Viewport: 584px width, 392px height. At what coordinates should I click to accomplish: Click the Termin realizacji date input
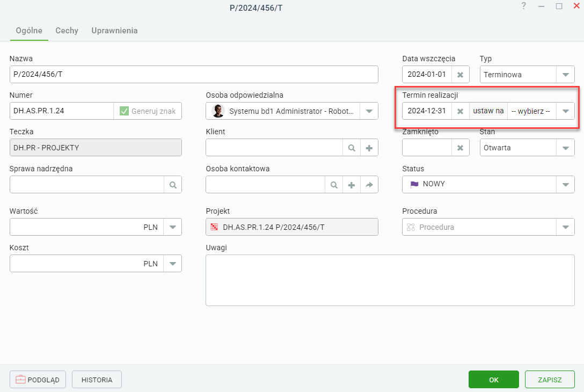[427, 111]
